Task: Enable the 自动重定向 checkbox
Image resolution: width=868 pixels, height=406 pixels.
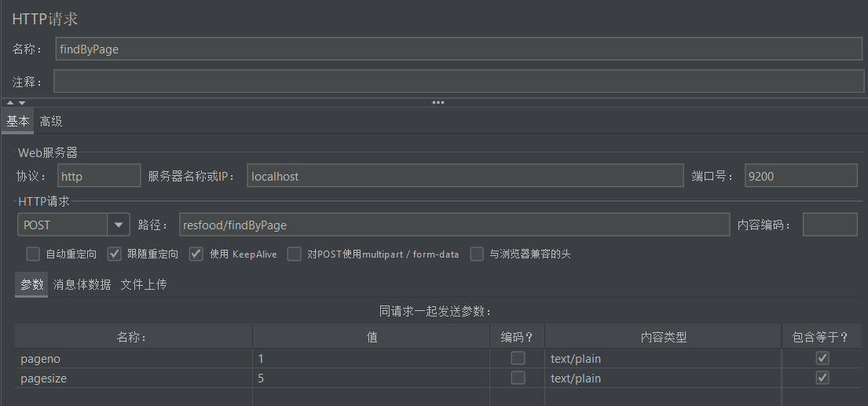Action: pos(33,254)
